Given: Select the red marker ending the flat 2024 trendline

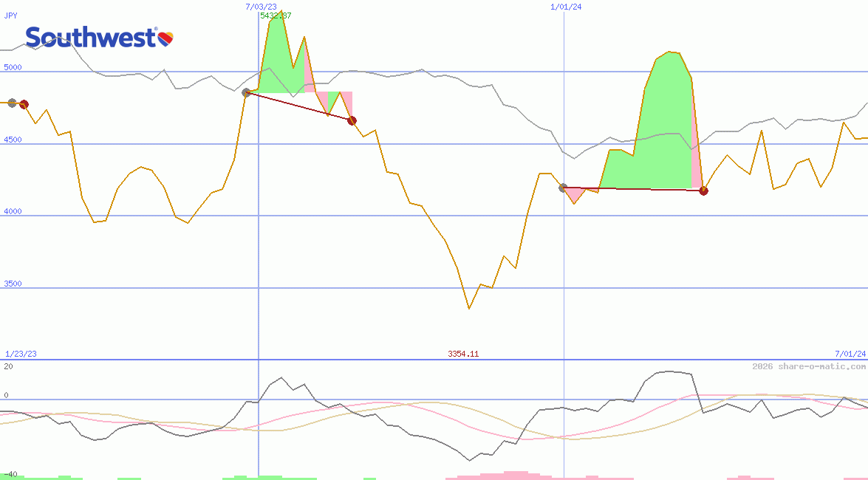Looking at the screenshot, I should pyautogui.click(x=703, y=191).
